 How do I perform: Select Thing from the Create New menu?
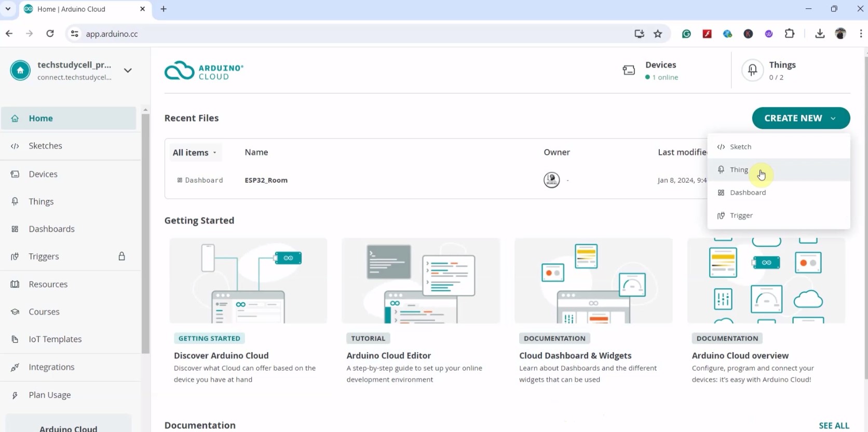739,170
